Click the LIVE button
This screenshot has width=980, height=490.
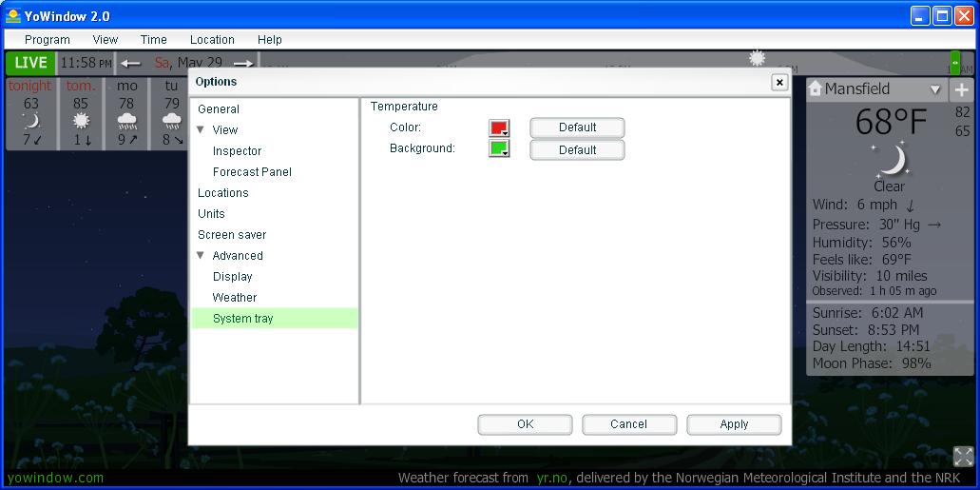click(30, 63)
